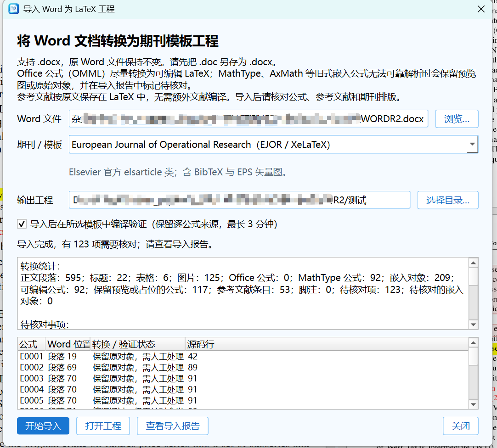497x448 pixels.
Task: Click the 转换 / 验证状态 column header
Action: (x=137, y=344)
